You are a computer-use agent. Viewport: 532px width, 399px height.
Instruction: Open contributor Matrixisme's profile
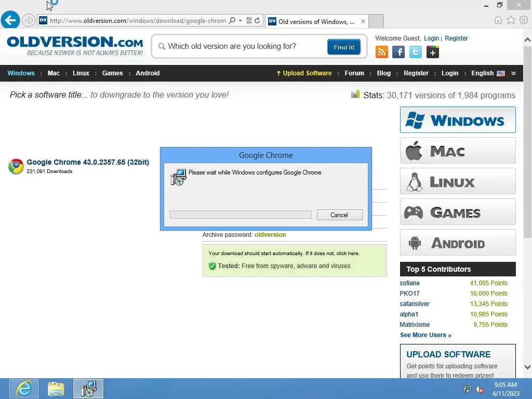[415, 325]
